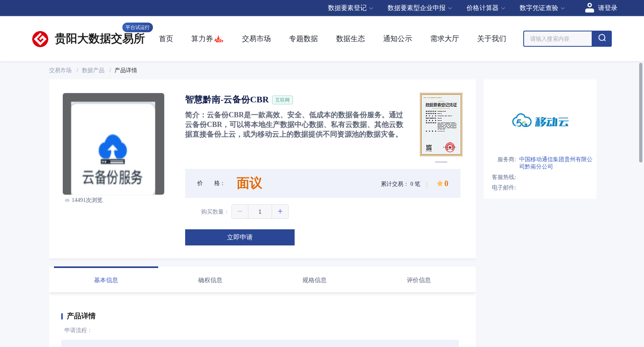Click the 平台试运行 badge

138,27
